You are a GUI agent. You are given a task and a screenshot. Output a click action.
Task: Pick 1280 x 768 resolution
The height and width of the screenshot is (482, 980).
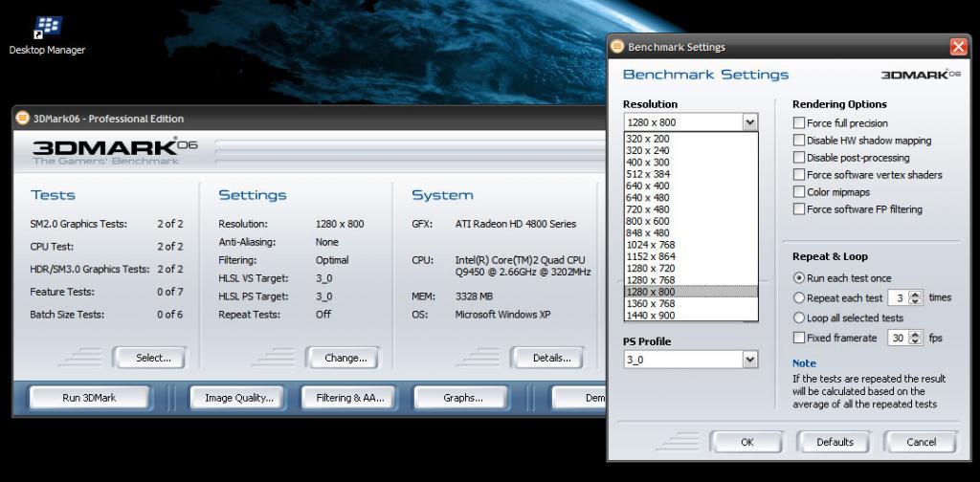pyautogui.click(x=691, y=280)
